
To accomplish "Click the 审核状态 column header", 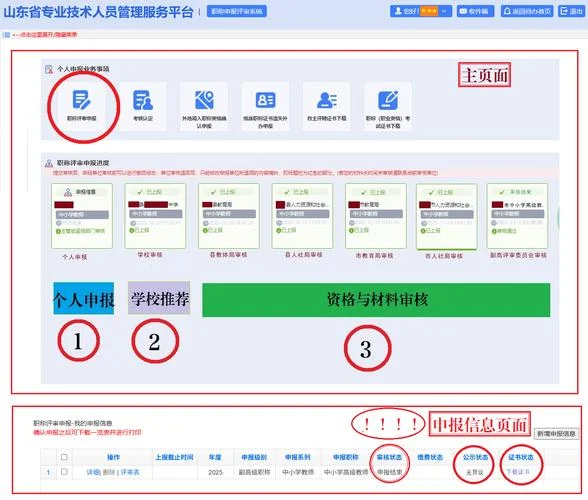I will [389, 457].
